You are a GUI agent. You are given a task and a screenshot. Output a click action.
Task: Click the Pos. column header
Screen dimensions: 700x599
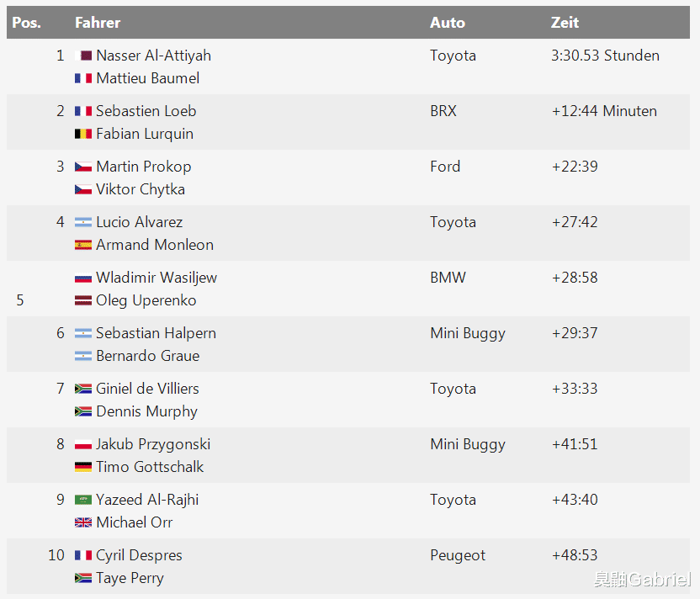pyautogui.click(x=26, y=23)
